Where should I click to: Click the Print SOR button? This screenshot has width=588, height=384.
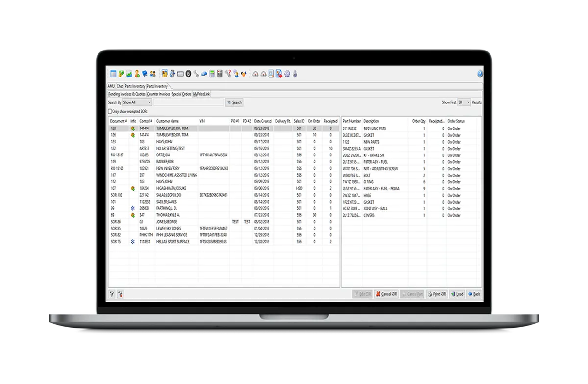pyautogui.click(x=437, y=294)
